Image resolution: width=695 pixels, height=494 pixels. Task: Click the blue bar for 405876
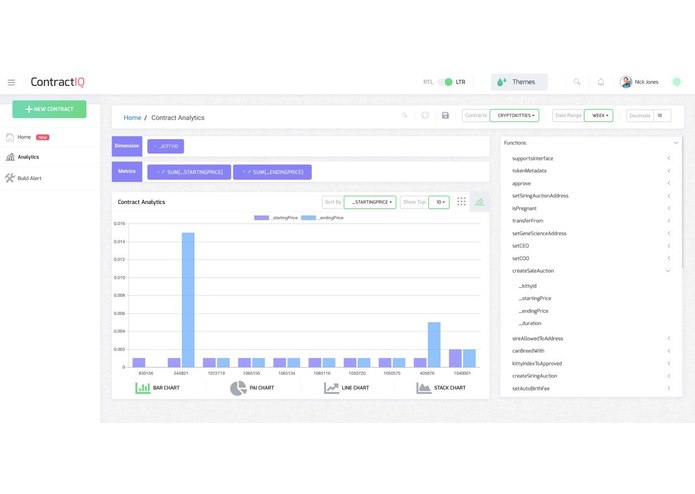[434, 344]
